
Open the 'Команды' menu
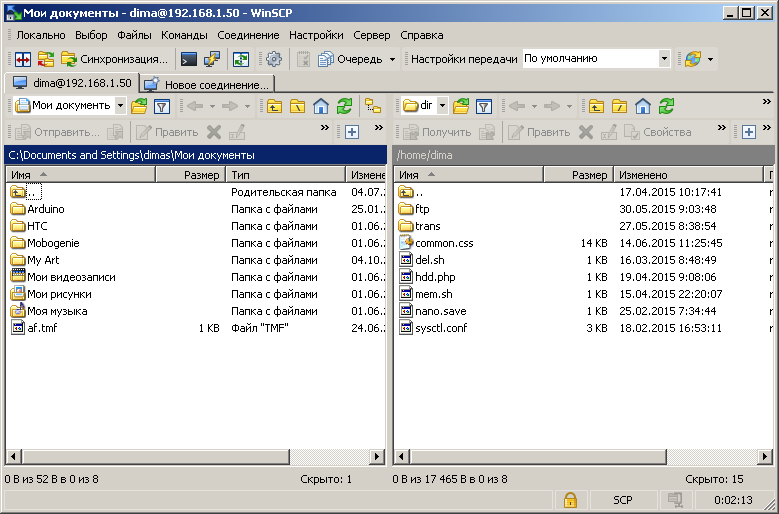tap(184, 35)
